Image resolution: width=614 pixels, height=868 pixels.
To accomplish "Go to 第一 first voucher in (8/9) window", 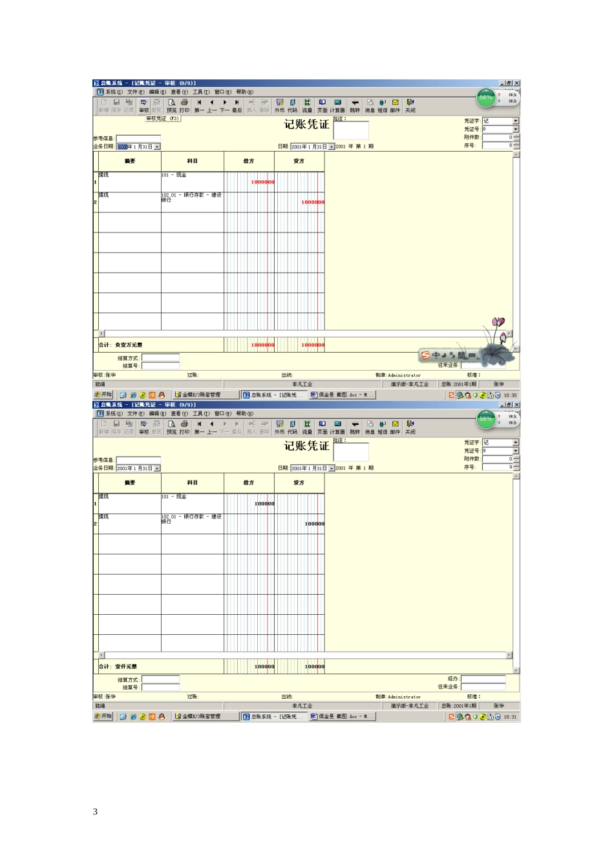I will pos(200,106).
